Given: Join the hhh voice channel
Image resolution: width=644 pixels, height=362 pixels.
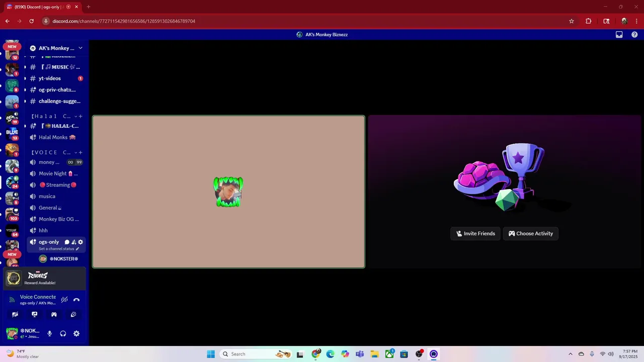Looking at the screenshot, I should pos(56,230).
